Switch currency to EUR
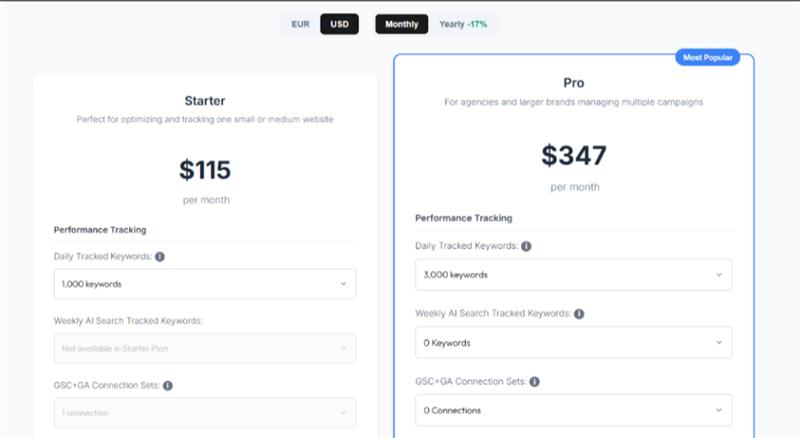This screenshot has height=438, width=800. tap(300, 24)
